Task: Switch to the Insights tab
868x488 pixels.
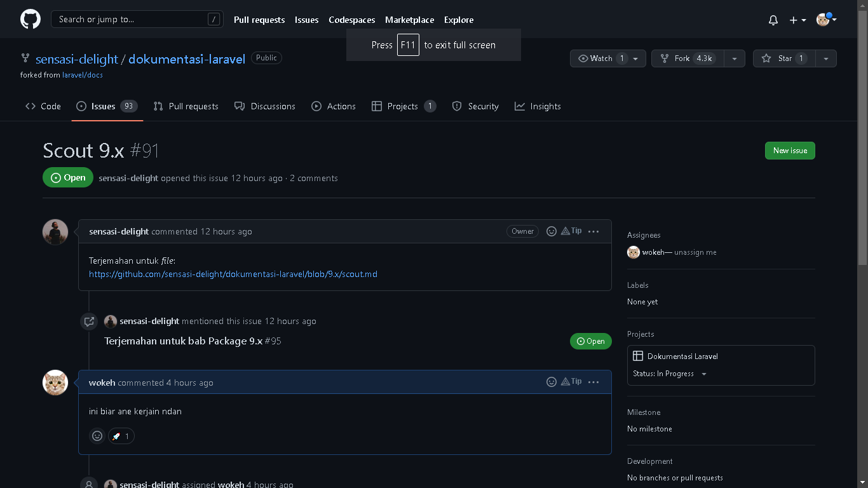Action: tap(538, 106)
